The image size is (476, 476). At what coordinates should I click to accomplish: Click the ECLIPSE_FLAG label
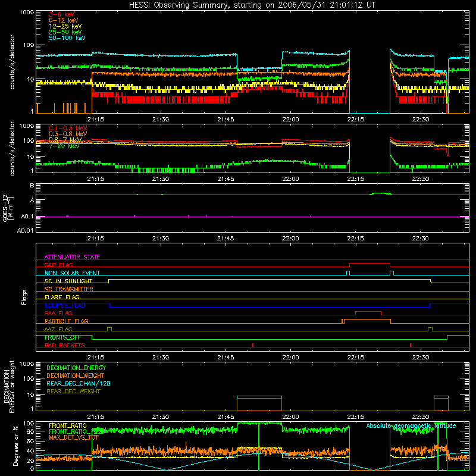(x=65, y=305)
